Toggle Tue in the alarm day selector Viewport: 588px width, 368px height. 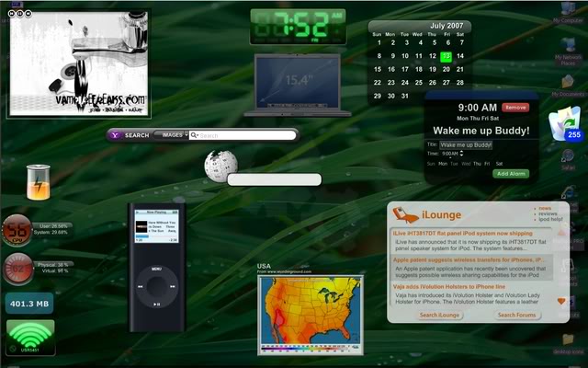454,164
